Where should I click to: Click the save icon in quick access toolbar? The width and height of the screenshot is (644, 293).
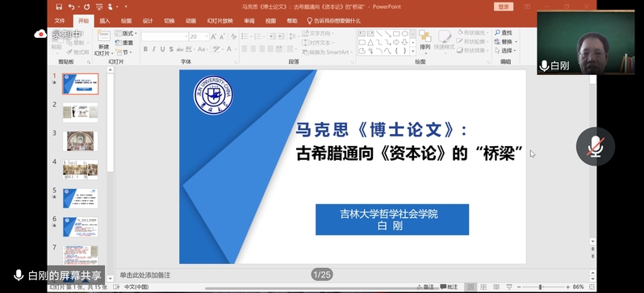[x=59, y=6]
